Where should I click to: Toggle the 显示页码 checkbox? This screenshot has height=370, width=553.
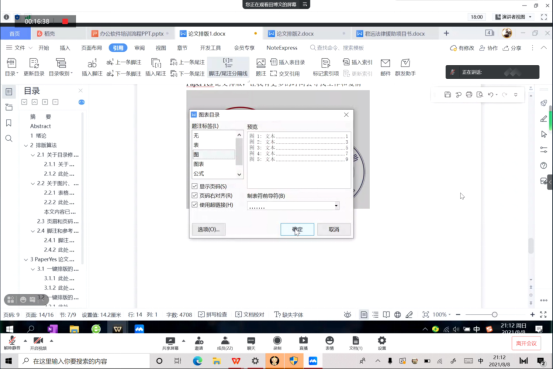coord(195,186)
